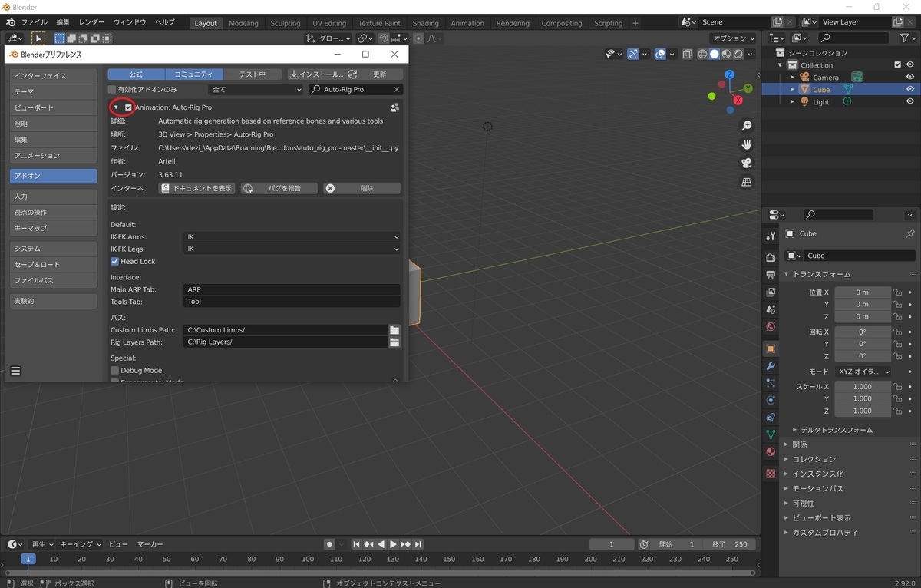Click the zoom view magnifier icon in viewport
The image size is (921, 588).
pos(746,126)
